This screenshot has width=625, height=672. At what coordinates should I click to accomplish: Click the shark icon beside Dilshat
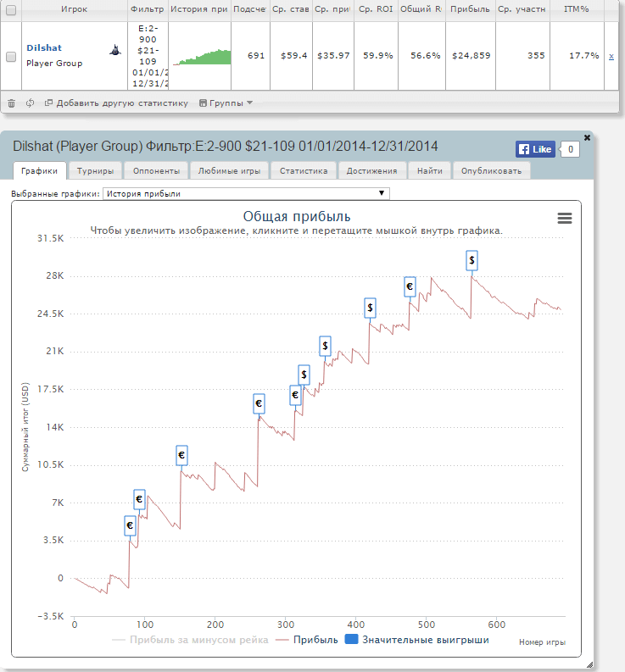pyautogui.click(x=114, y=51)
